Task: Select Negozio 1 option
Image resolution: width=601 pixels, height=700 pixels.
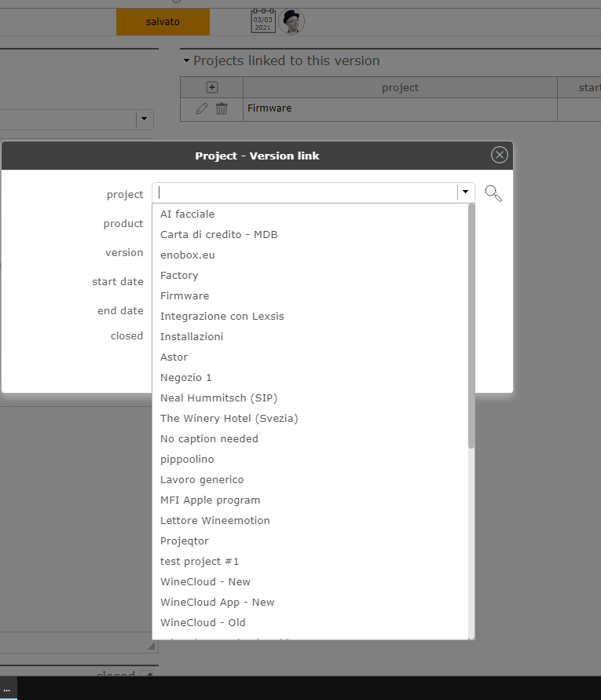Action: point(310,378)
